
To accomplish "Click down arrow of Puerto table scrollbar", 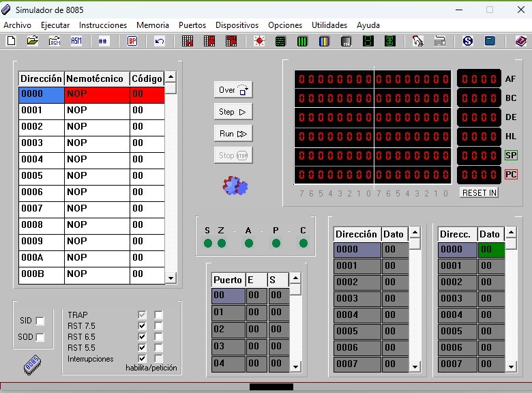I will (x=295, y=367).
